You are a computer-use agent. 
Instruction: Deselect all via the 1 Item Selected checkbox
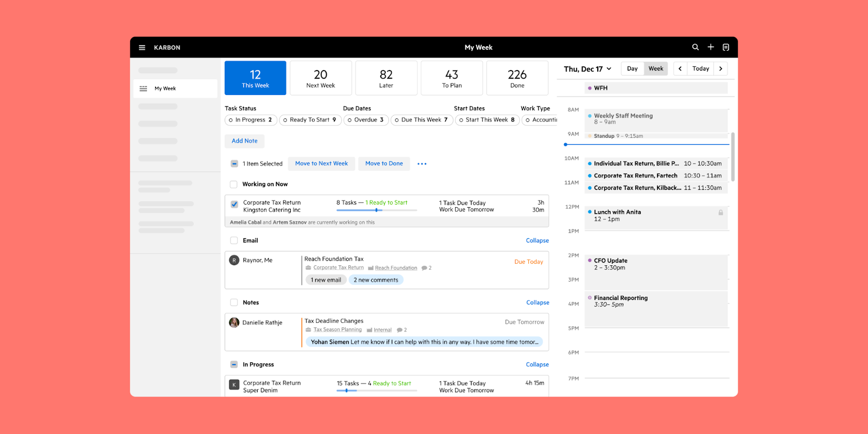pyautogui.click(x=234, y=164)
